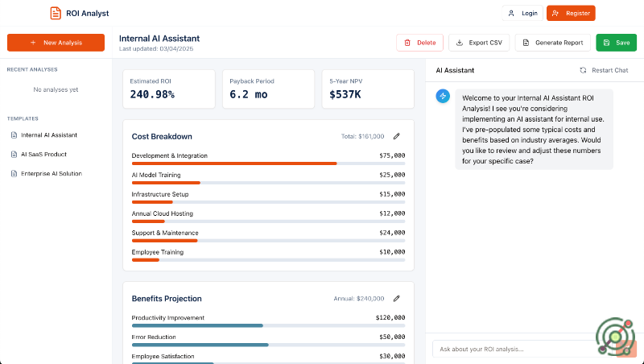Image resolution: width=644 pixels, height=364 pixels.
Task: Click the Register button
Action: click(x=571, y=13)
